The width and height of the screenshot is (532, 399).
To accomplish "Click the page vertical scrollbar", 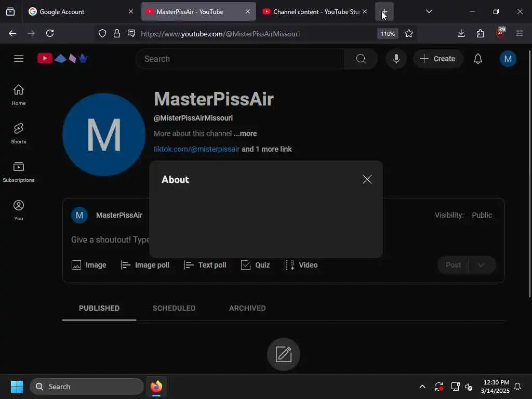I will [x=529, y=173].
